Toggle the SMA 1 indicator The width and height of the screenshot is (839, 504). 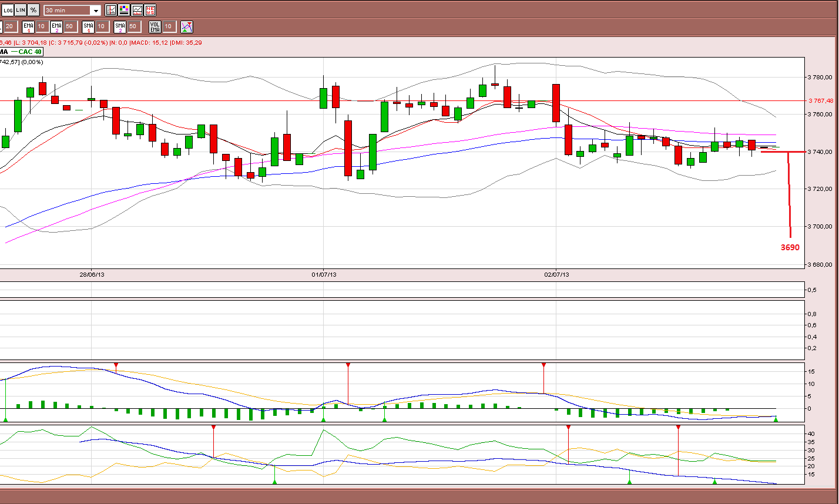tap(88, 26)
